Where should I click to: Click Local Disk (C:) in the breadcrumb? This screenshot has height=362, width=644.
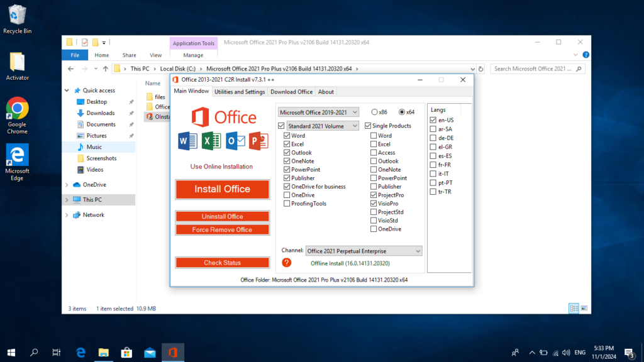point(177,69)
